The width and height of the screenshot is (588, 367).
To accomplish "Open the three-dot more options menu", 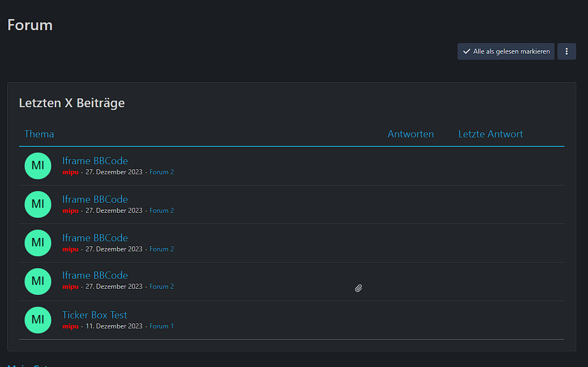I will point(566,51).
